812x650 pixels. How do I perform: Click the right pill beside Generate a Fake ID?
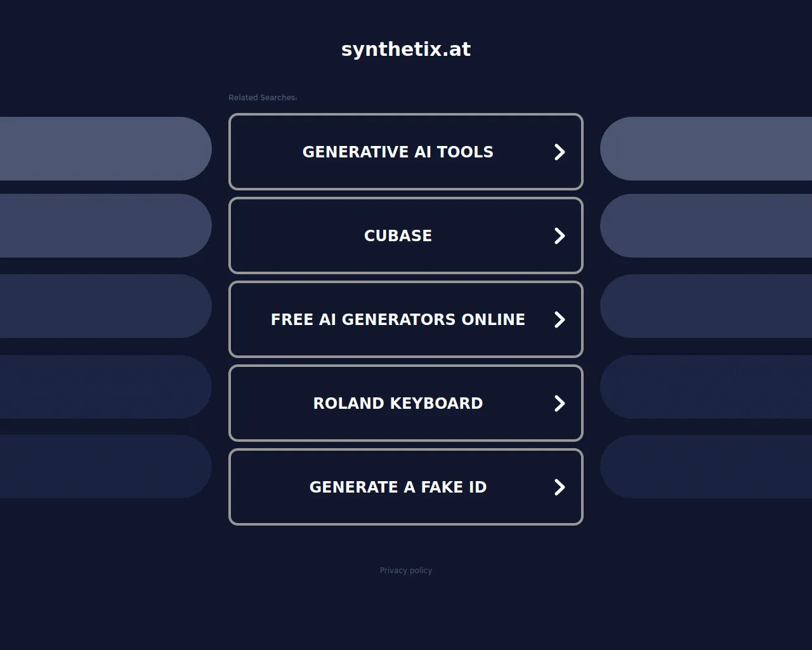[706, 467]
